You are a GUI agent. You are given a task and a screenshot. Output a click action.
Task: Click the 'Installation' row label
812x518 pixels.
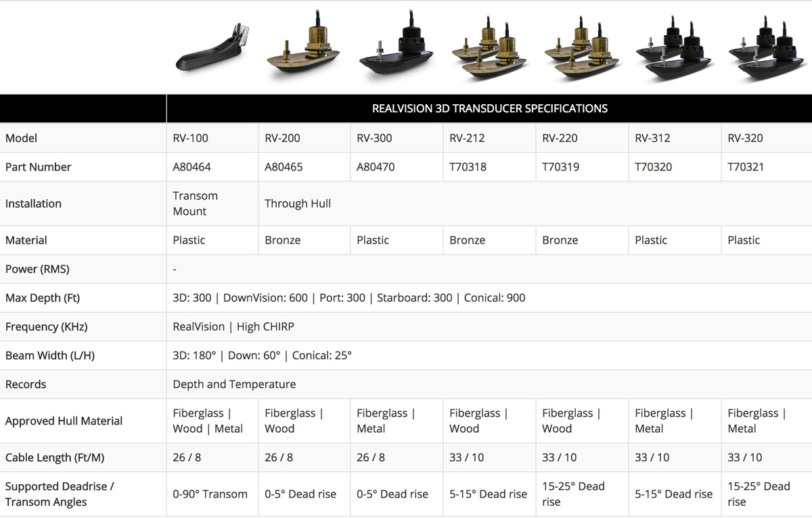pyautogui.click(x=33, y=204)
